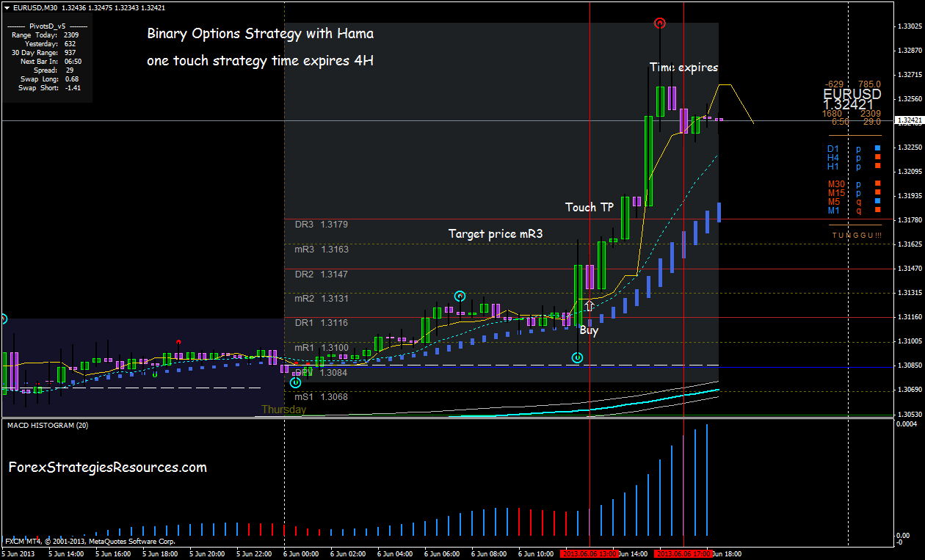
Task: Click the 'Binary Options Strategy with Hama' title text
Action: pyautogui.click(x=260, y=34)
